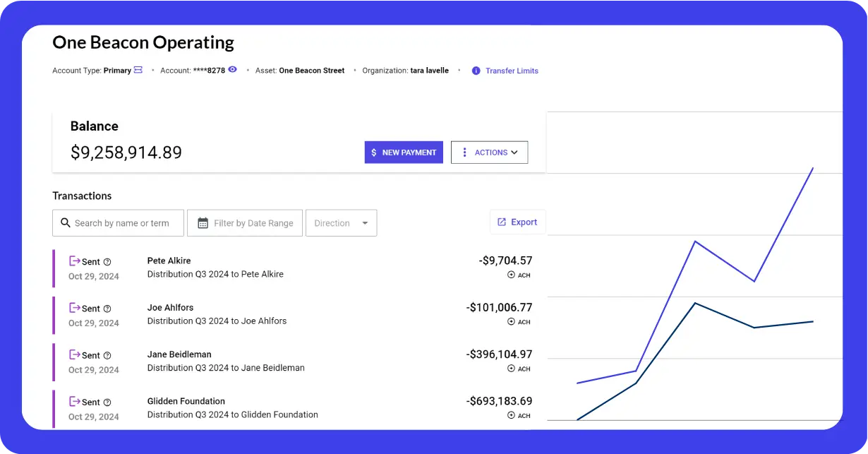This screenshot has width=868, height=454.
Task: Click the Transfer Limits info icon
Action: tap(476, 71)
